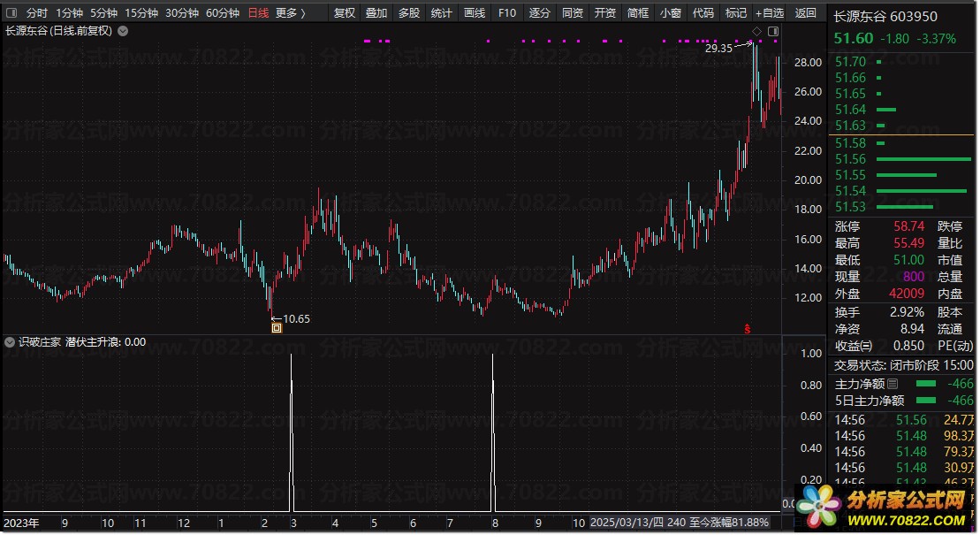This screenshot has width=980, height=535.
Task: Click the 画线 drawing tool button
Action: point(475,13)
